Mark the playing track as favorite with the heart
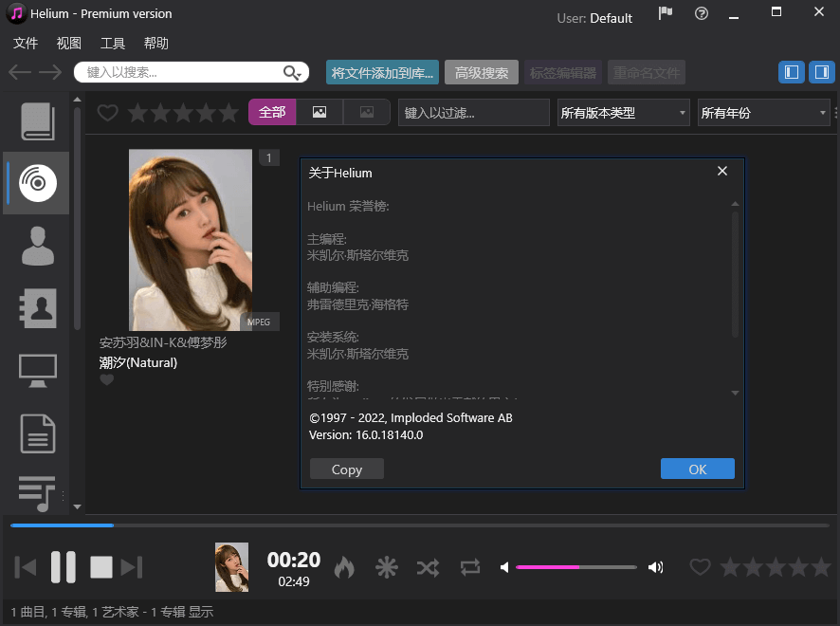Viewport: 840px width, 626px height. tap(700, 566)
